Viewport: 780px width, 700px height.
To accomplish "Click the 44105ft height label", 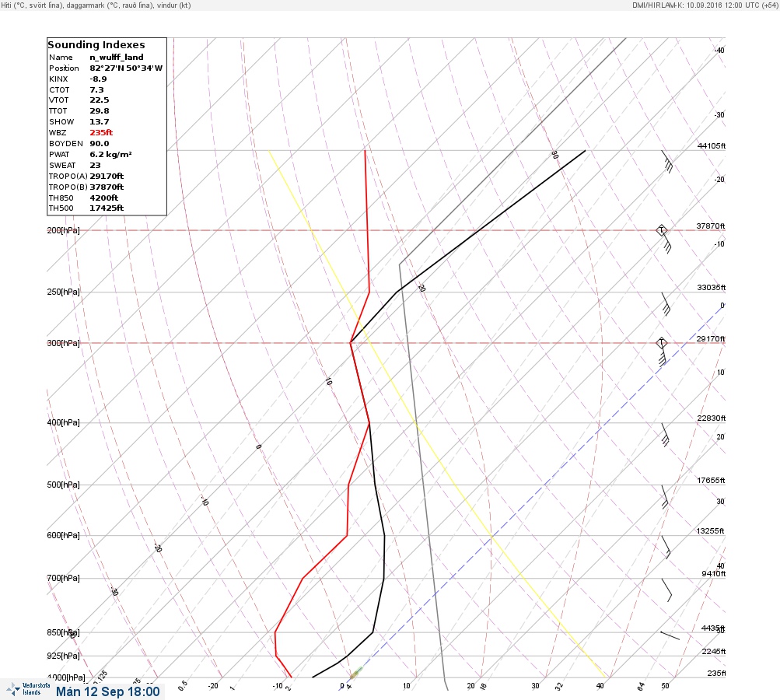I will (712, 145).
